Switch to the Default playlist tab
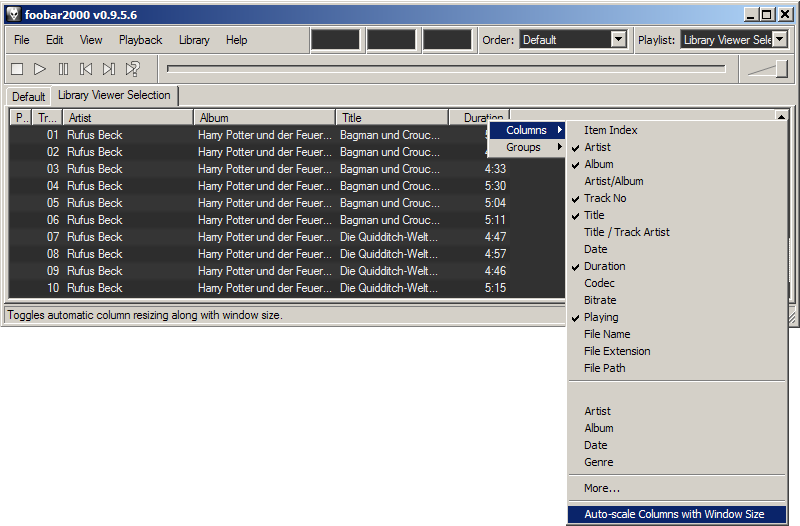The image size is (800, 526). (x=29, y=96)
